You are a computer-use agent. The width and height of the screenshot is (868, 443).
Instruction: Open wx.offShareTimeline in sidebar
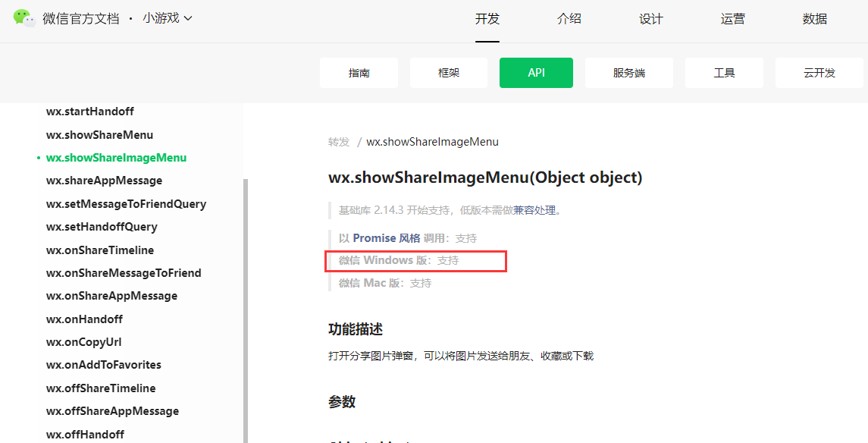click(x=101, y=388)
